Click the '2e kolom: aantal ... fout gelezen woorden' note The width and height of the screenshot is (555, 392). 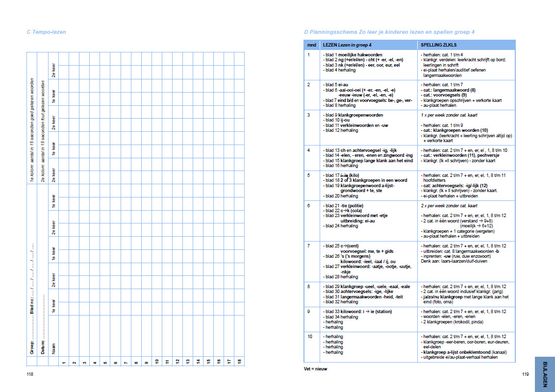43,131
